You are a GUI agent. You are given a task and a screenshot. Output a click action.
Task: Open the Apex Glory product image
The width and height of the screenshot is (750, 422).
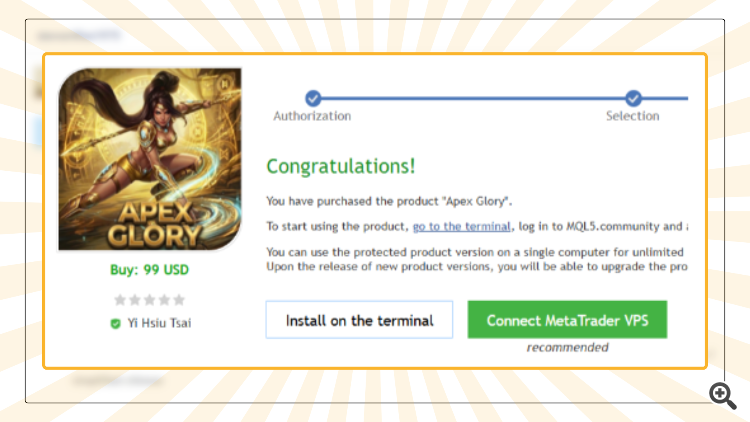coord(150,159)
